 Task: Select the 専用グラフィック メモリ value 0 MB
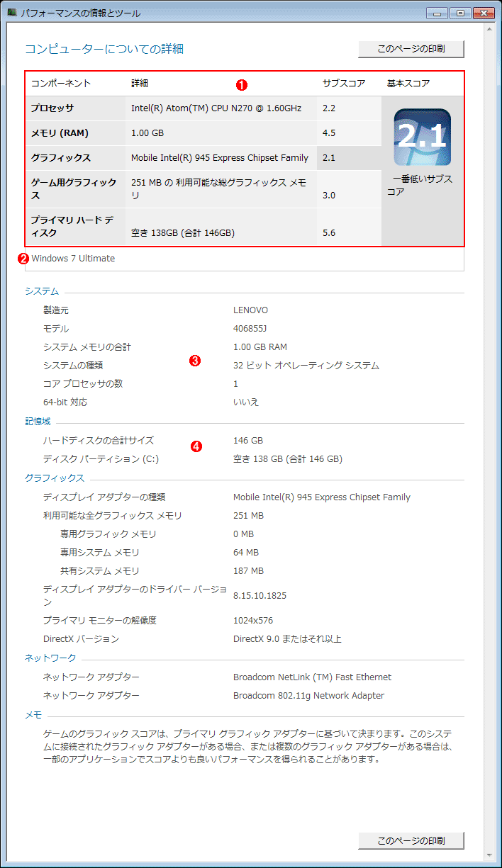pyautogui.click(x=243, y=534)
